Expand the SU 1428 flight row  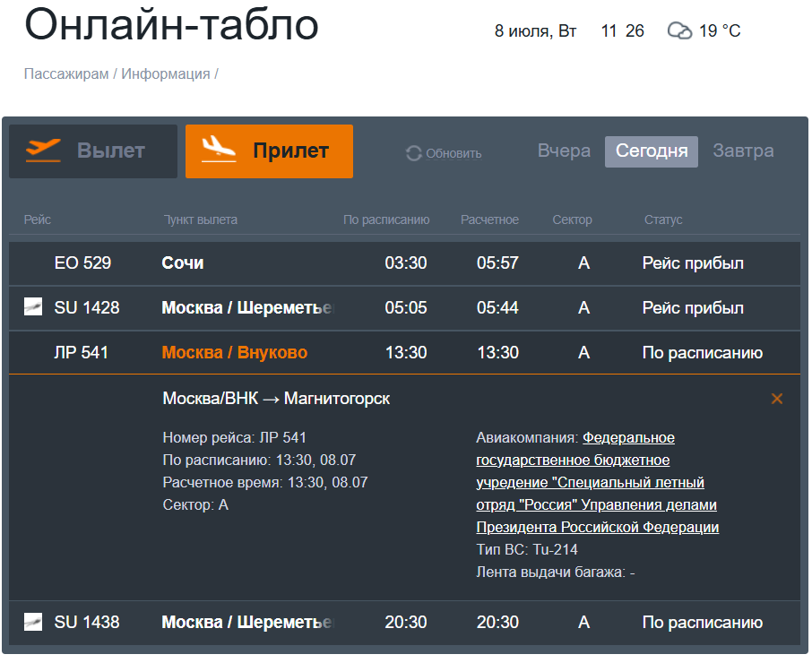(x=403, y=308)
